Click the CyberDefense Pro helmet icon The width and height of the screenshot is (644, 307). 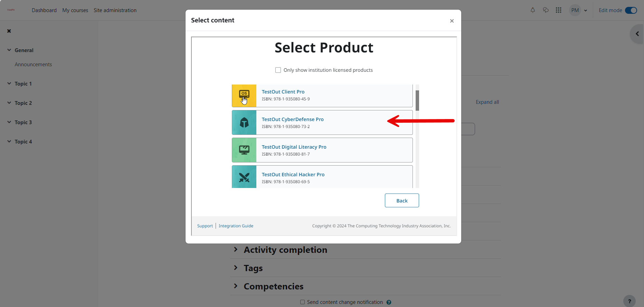pyautogui.click(x=244, y=122)
